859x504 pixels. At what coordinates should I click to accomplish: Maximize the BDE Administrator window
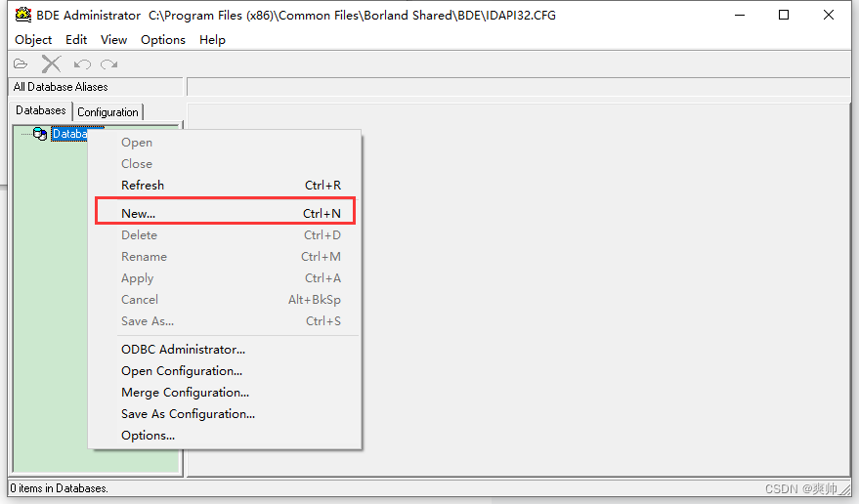click(x=784, y=15)
